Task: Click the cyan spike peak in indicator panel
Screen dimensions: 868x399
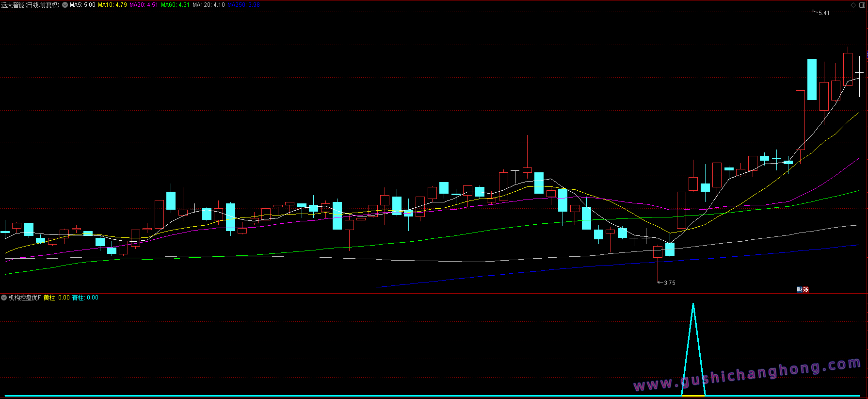Action: pyautogui.click(x=693, y=305)
